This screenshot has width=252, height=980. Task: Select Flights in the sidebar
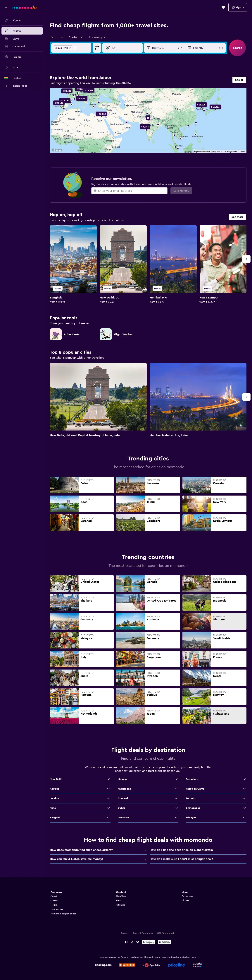pyautogui.click(x=22, y=31)
